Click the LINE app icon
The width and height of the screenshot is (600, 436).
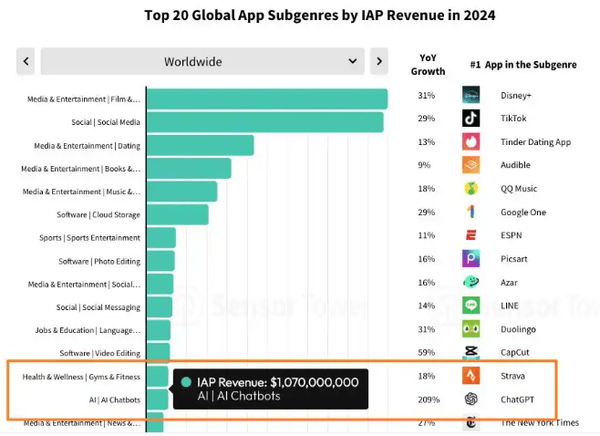[x=471, y=305]
